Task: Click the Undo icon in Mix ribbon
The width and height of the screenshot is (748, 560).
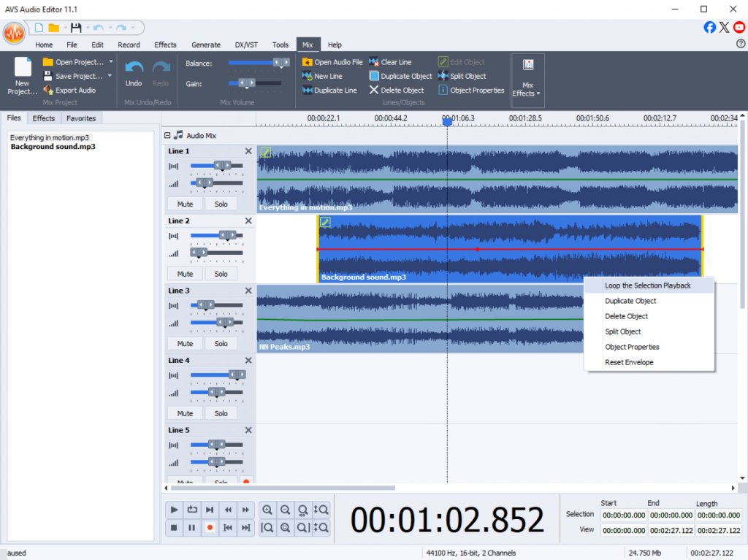Action: [134, 68]
